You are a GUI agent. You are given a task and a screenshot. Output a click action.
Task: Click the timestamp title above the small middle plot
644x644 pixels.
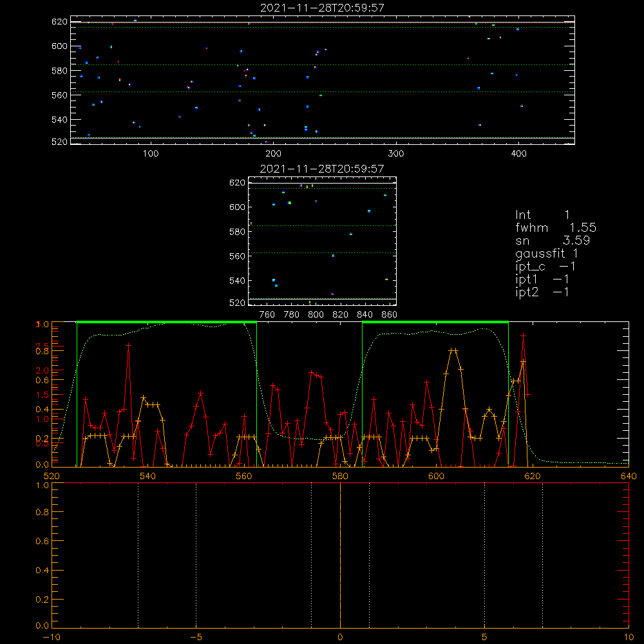tap(322, 169)
